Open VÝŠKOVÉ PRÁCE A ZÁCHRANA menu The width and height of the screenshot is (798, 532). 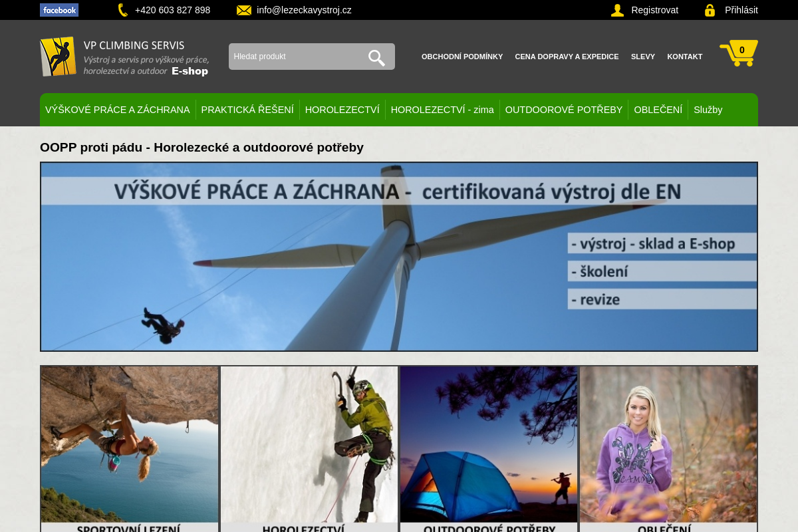[x=118, y=110]
